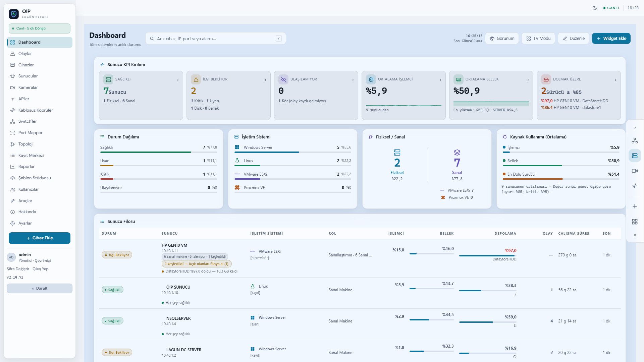Click Switch'ler sidebar icon
Image resolution: width=644 pixels, height=362 pixels.
12,121
